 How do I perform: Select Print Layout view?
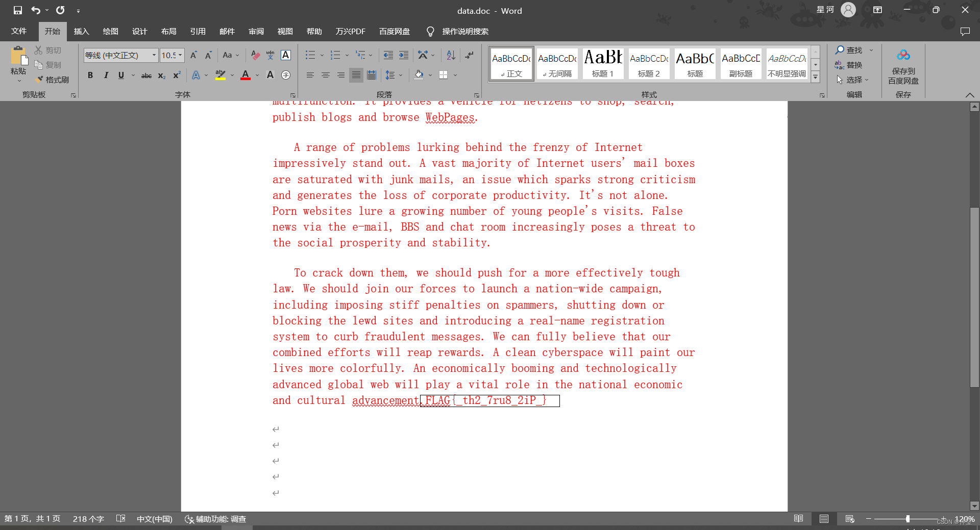824,519
